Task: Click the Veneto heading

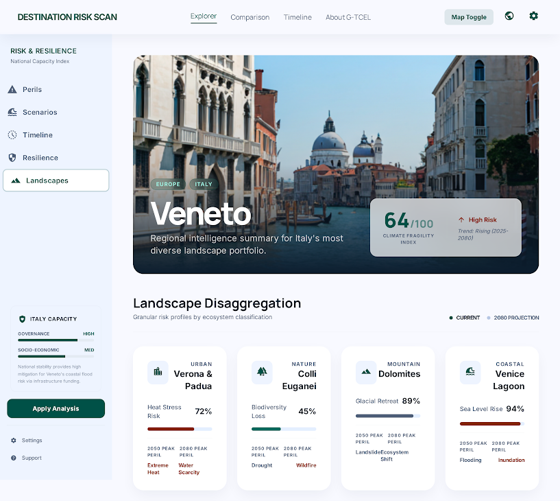Action: point(201,214)
